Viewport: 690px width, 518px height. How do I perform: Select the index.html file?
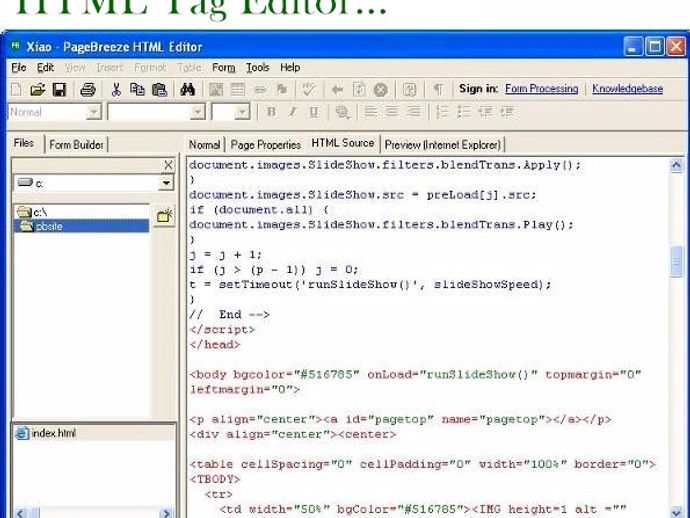tap(46, 434)
